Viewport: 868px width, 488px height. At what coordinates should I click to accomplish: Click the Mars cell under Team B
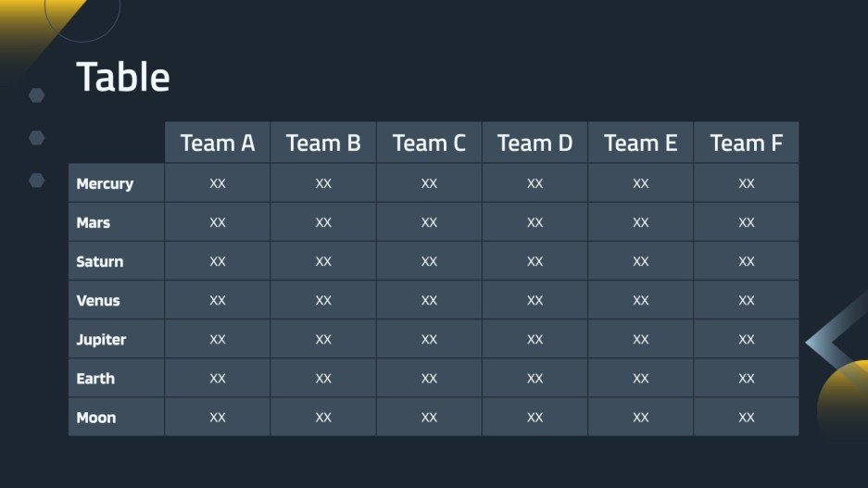(323, 222)
